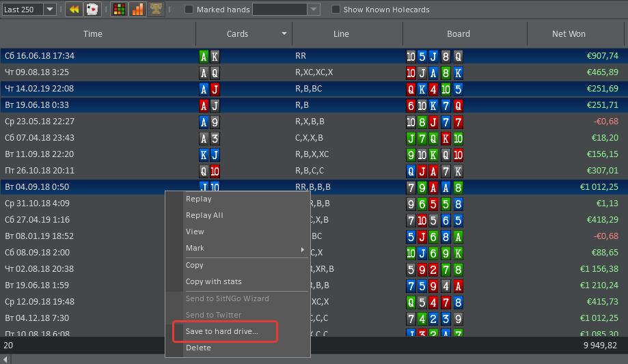Select Replay All from context menu
The height and width of the screenshot is (364, 628).
pyautogui.click(x=204, y=215)
